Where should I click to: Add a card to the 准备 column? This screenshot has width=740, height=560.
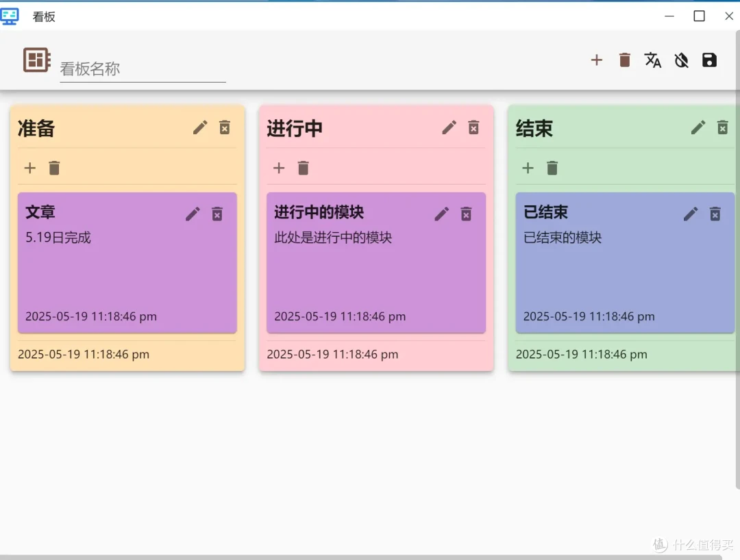click(x=29, y=168)
